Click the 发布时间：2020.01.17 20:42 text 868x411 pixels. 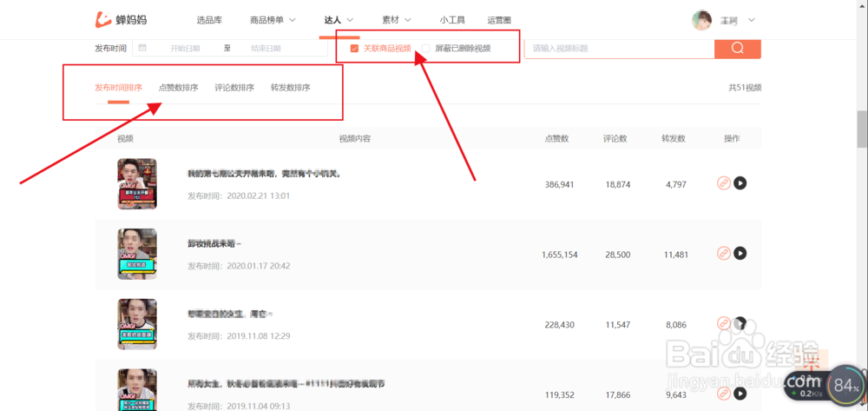[x=240, y=266]
